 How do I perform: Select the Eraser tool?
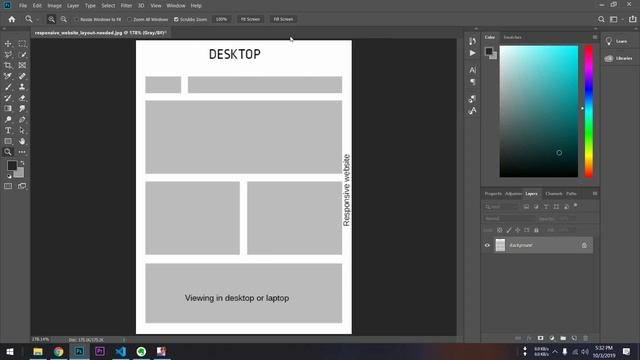pyautogui.click(x=22, y=98)
